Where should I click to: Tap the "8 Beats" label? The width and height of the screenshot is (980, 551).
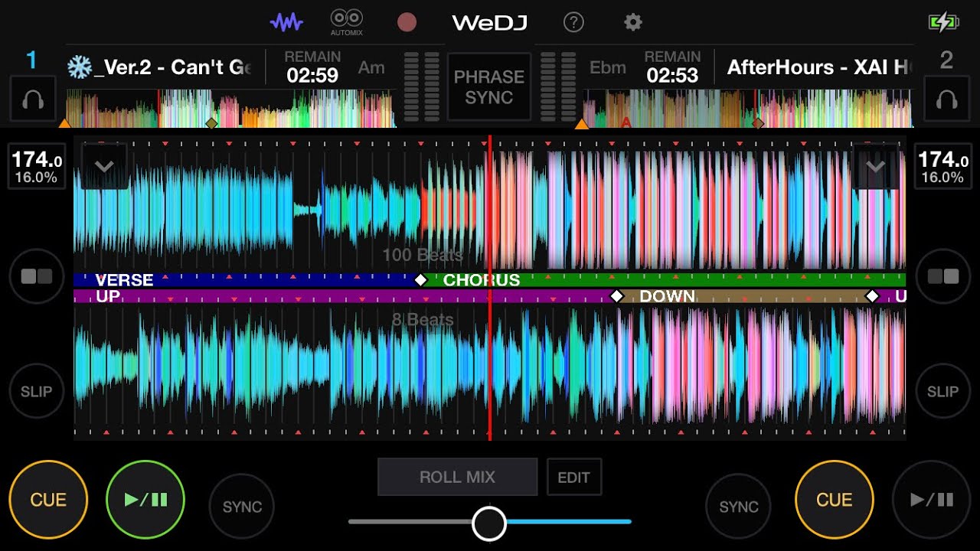tap(423, 320)
